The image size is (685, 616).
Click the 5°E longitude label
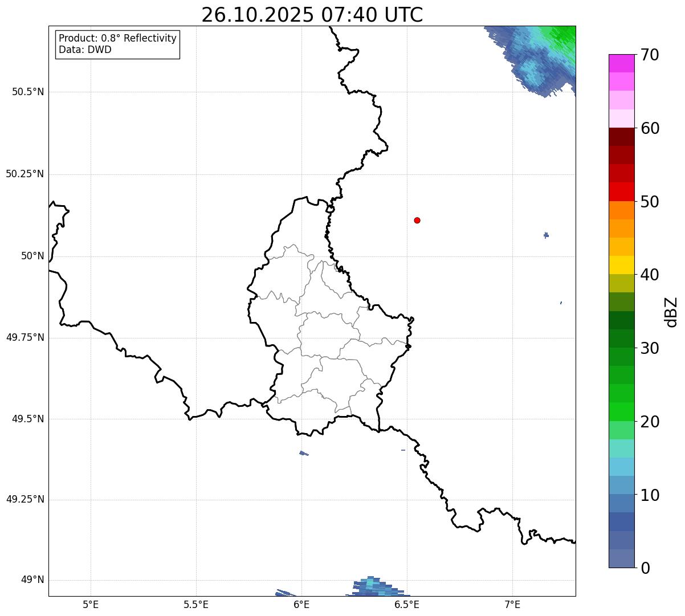point(91,604)
